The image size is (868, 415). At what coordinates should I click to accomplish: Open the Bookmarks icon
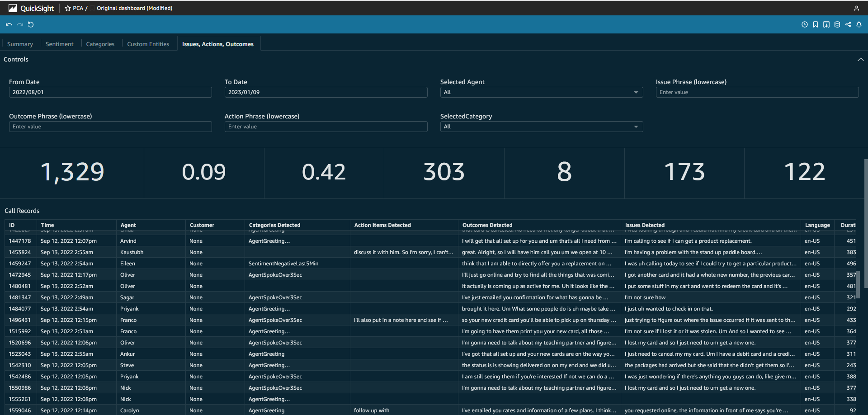point(816,24)
